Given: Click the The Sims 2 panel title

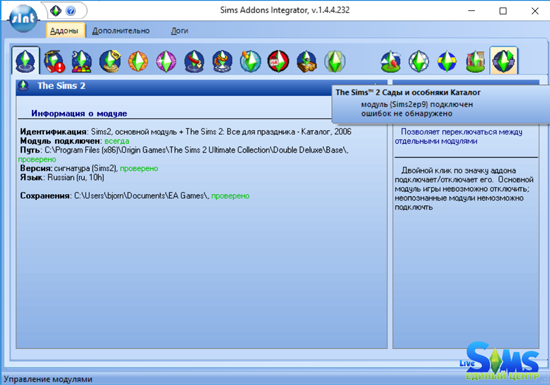Looking at the screenshot, I should pyautogui.click(x=61, y=86).
